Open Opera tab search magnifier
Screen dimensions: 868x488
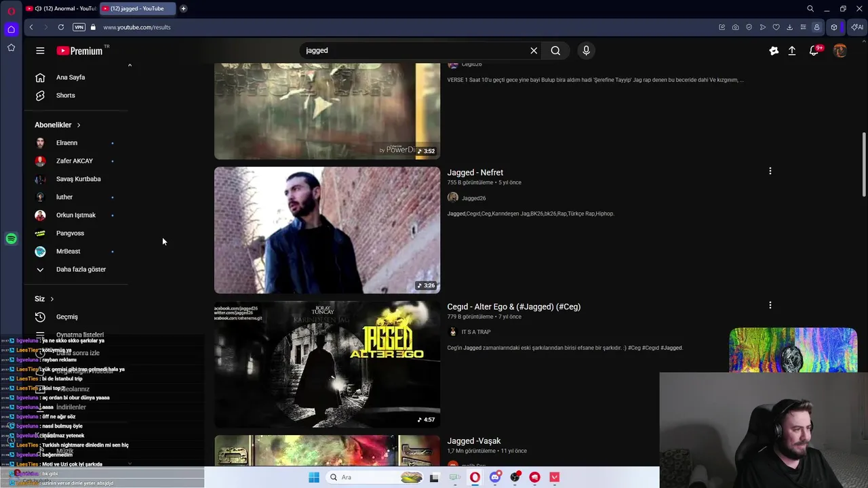tap(810, 9)
